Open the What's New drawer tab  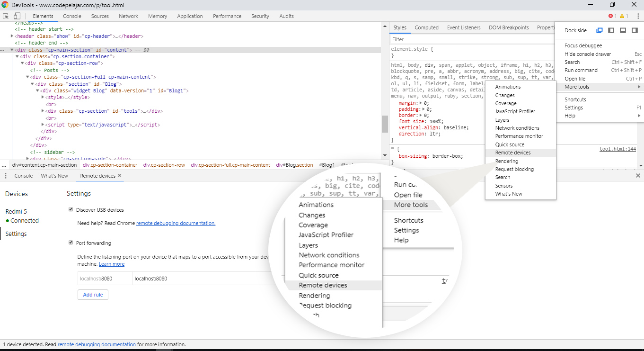click(54, 176)
